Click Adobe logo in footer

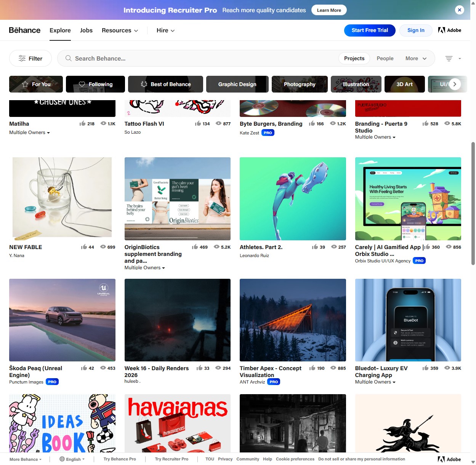coord(449,459)
